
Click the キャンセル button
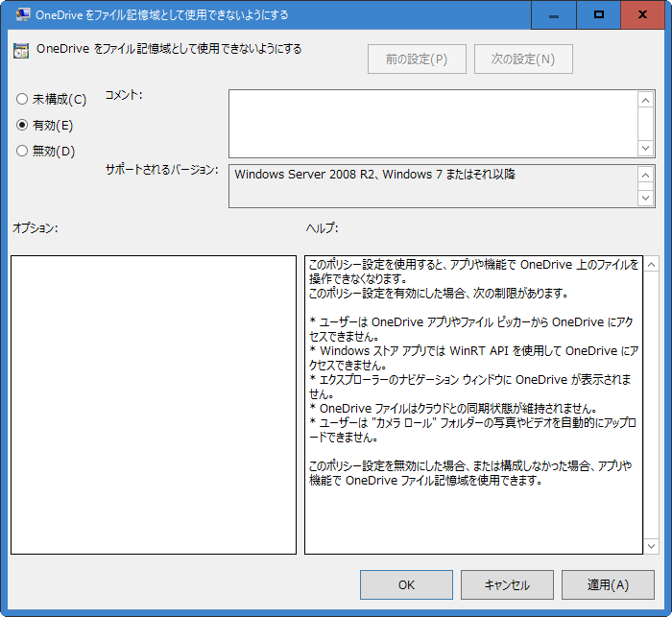coord(507,584)
